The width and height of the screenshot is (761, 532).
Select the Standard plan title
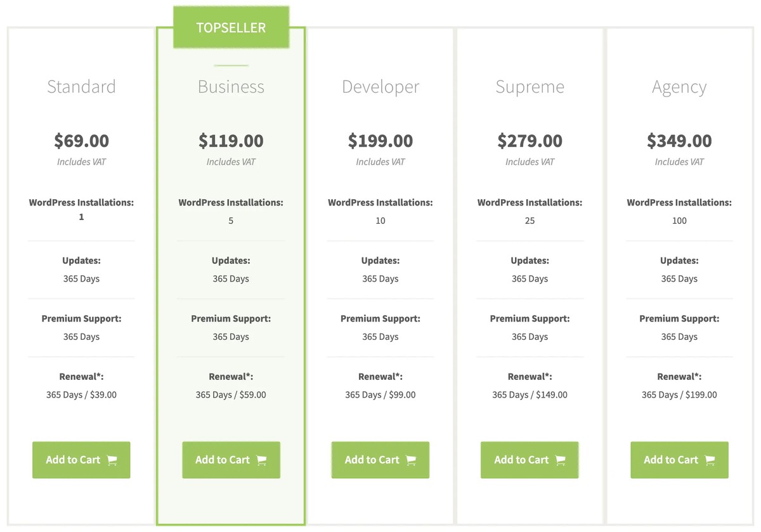coord(81,87)
